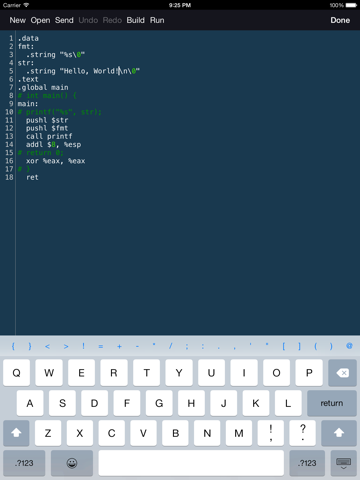Tap the question mark and period key
The image size is (360, 480).
303,433
